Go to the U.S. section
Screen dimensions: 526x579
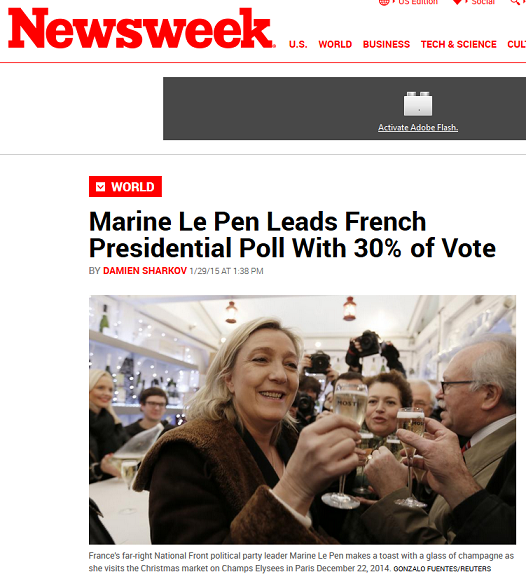tap(298, 45)
